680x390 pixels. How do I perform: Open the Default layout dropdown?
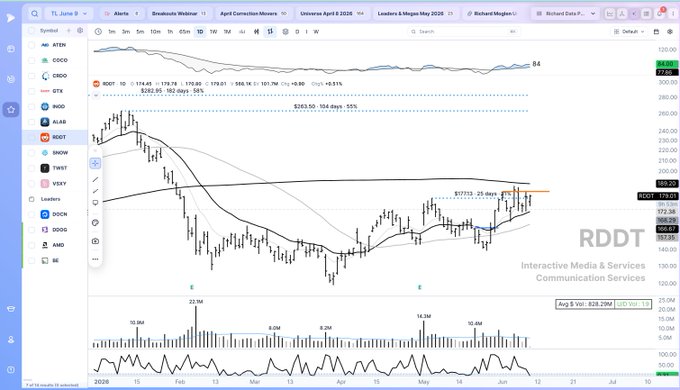coord(629,32)
